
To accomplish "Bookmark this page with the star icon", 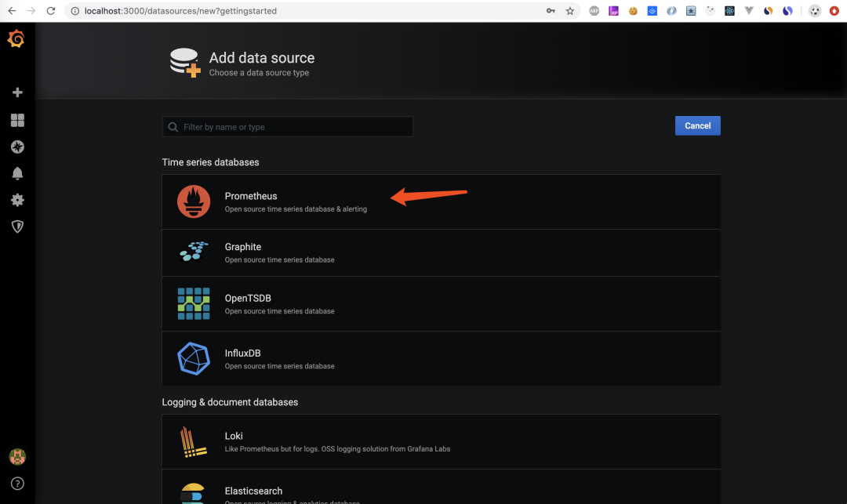I will pos(570,11).
